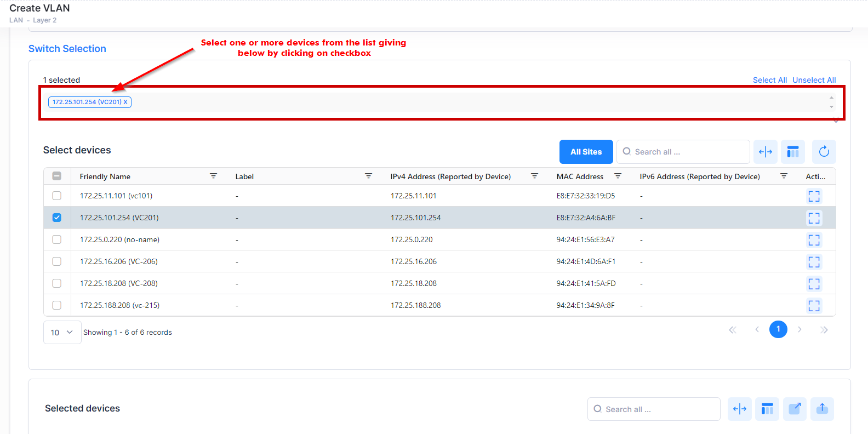
Task: Open column chooser in Select devices toolbar
Action: tap(792, 152)
